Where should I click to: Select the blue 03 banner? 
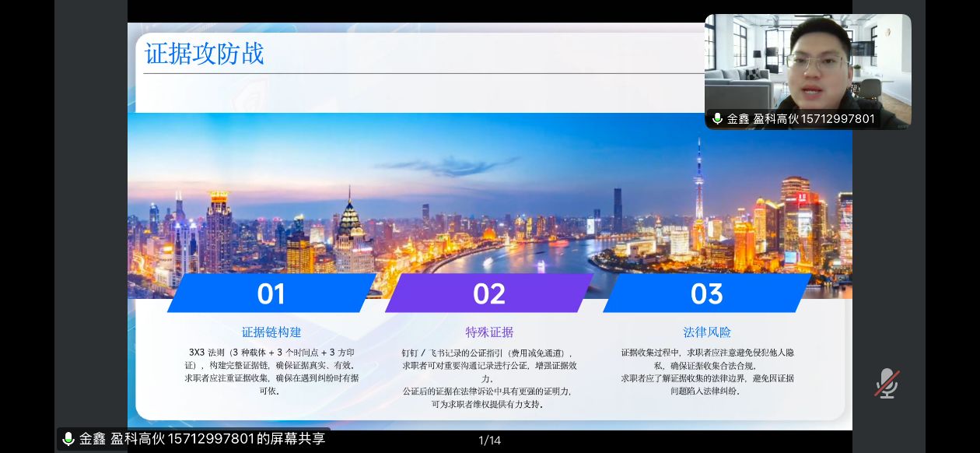pyautogui.click(x=706, y=293)
